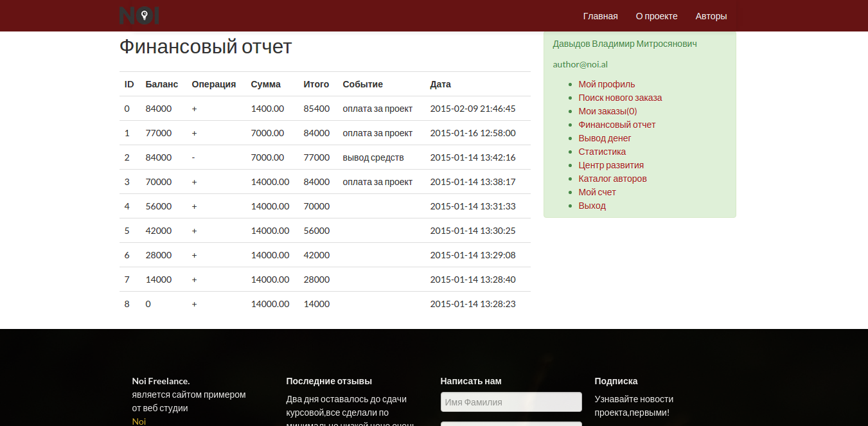
Task: Click the Дата column header
Action: 441,84
